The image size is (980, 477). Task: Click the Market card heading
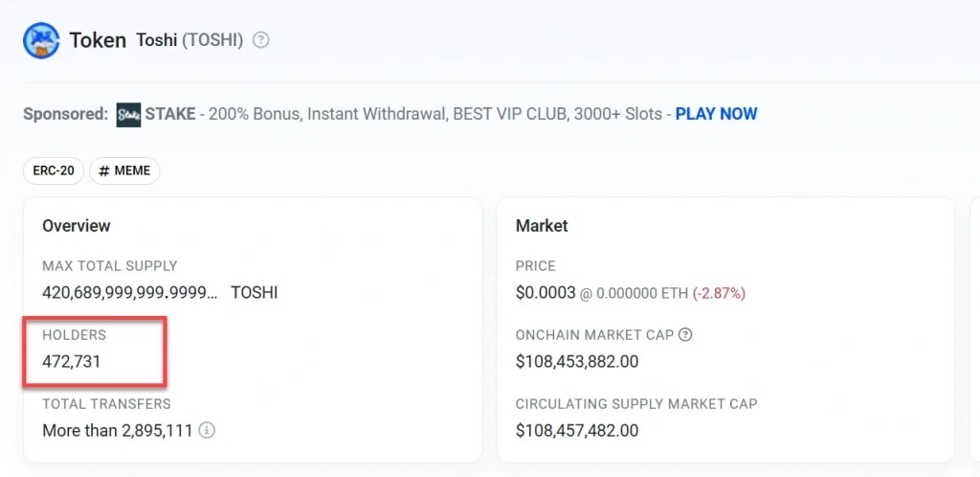tap(542, 226)
